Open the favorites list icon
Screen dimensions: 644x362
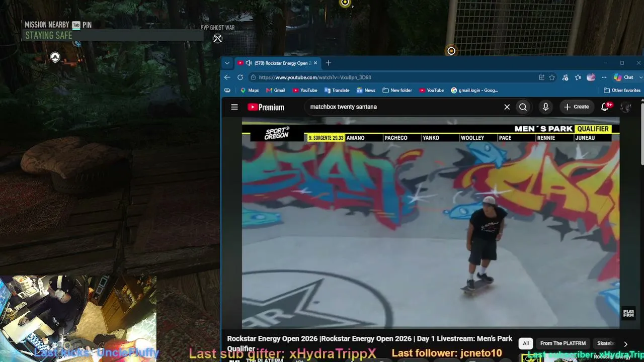[578, 77]
